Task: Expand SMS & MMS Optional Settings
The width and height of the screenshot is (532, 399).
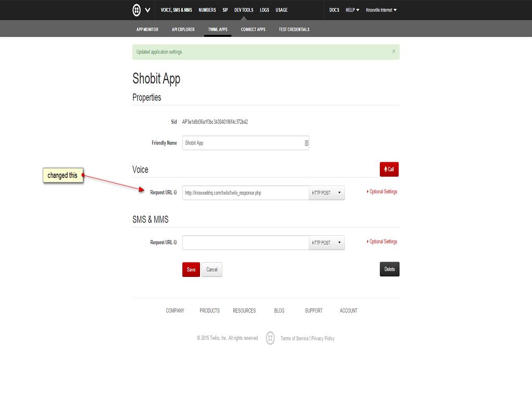Action: [x=382, y=242]
